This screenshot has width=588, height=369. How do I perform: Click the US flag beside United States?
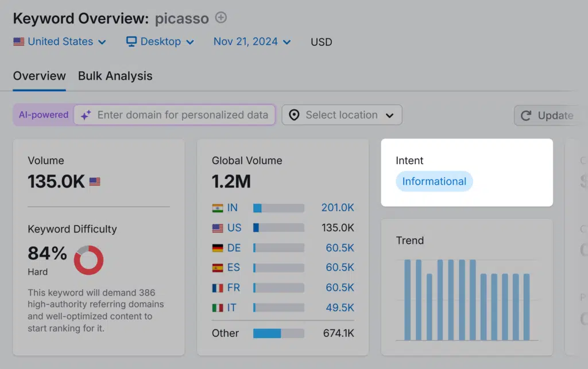click(19, 42)
